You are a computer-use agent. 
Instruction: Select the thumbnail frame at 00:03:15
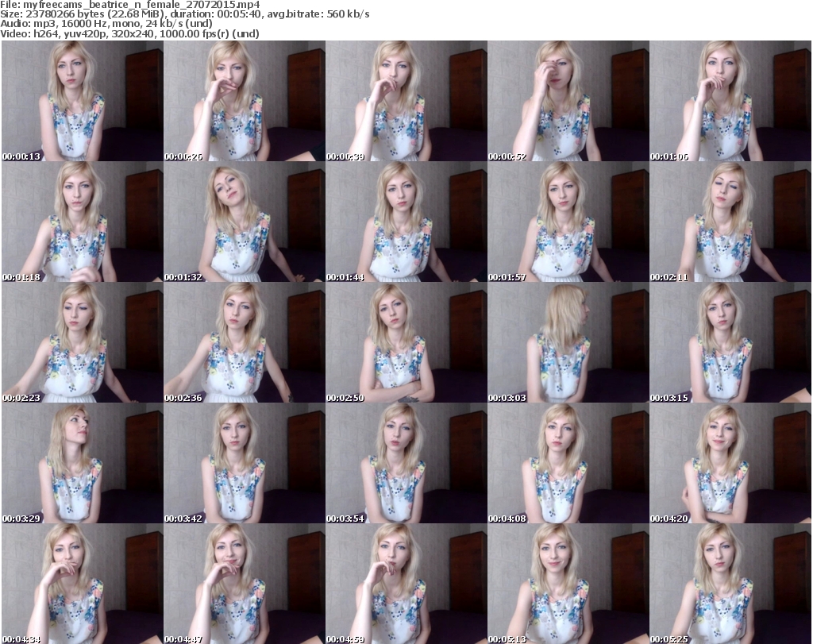pyautogui.click(x=730, y=343)
